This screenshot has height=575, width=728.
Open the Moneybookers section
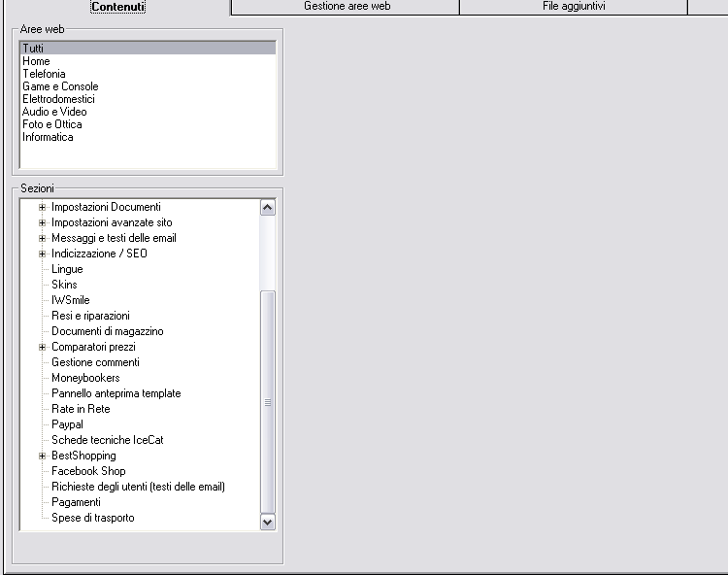point(85,378)
